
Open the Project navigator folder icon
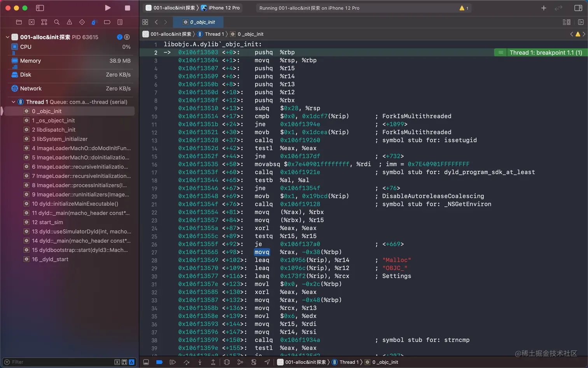click(x=19, y=22)
